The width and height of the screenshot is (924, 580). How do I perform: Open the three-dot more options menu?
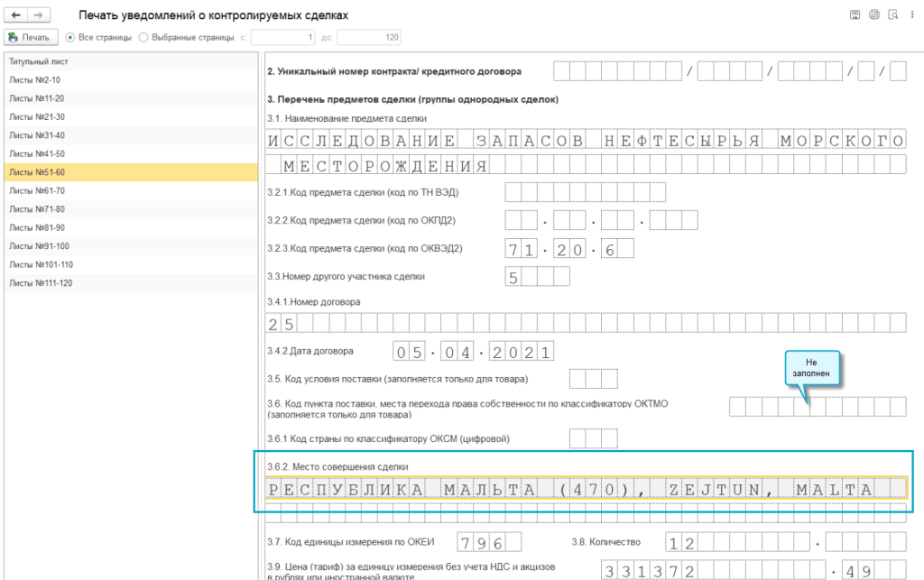(x=911, y=15)
